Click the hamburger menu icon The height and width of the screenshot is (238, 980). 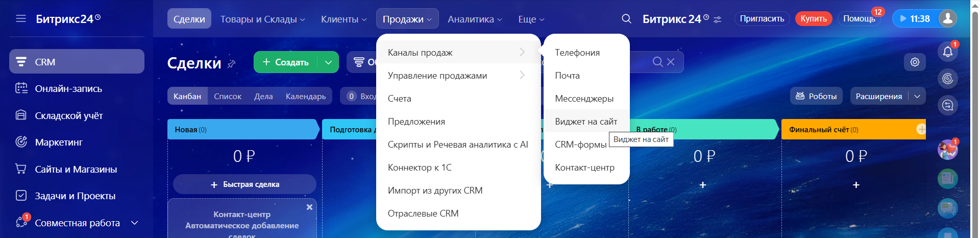tap(21, 19)
